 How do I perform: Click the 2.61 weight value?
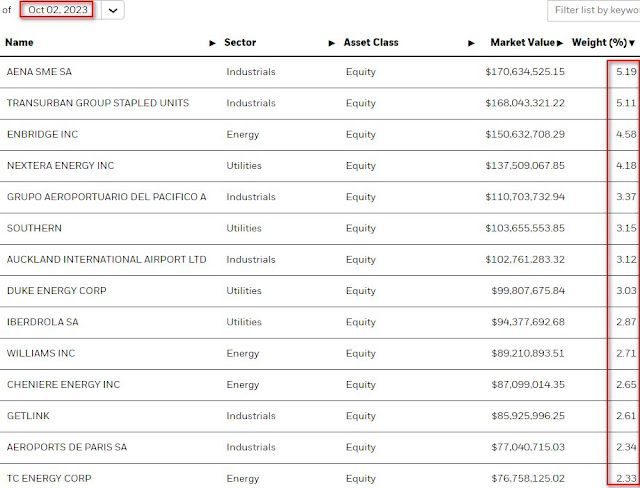pos(626,416)
